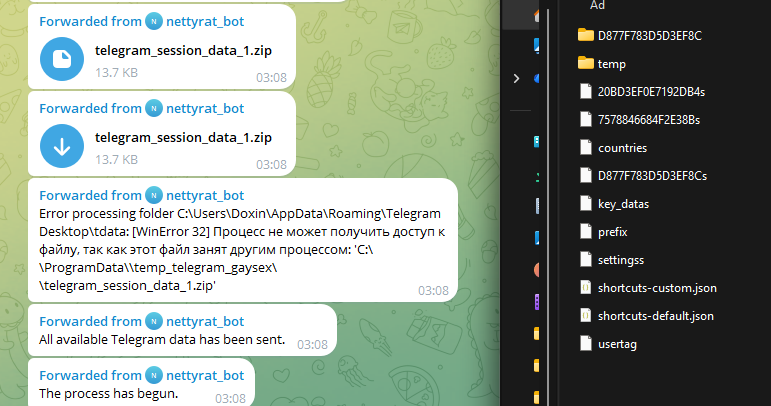Click the D877F783D5D3EF8C folder name
This screenshot has width=771, height=406.
[650, 35]
